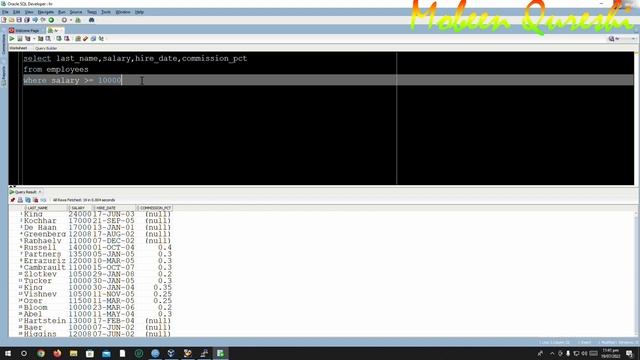
Task: Open the Source menu
Action: [x=76, y=12]
